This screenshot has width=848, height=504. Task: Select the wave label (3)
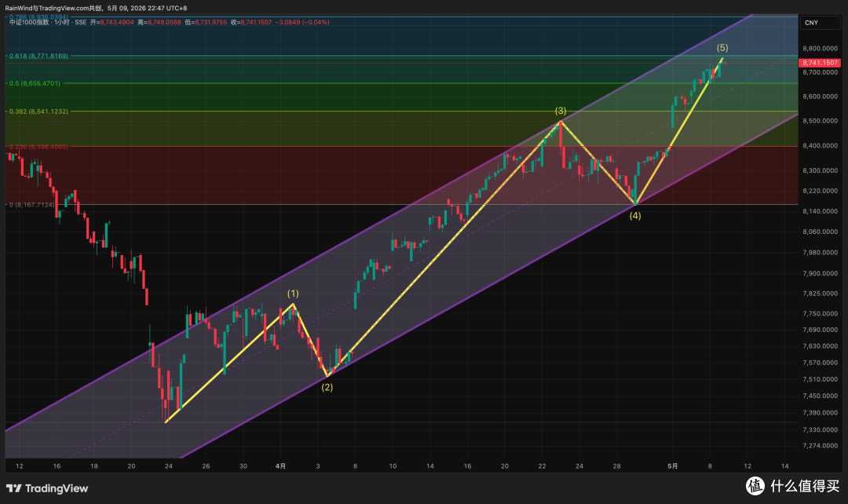coord(561,111)
